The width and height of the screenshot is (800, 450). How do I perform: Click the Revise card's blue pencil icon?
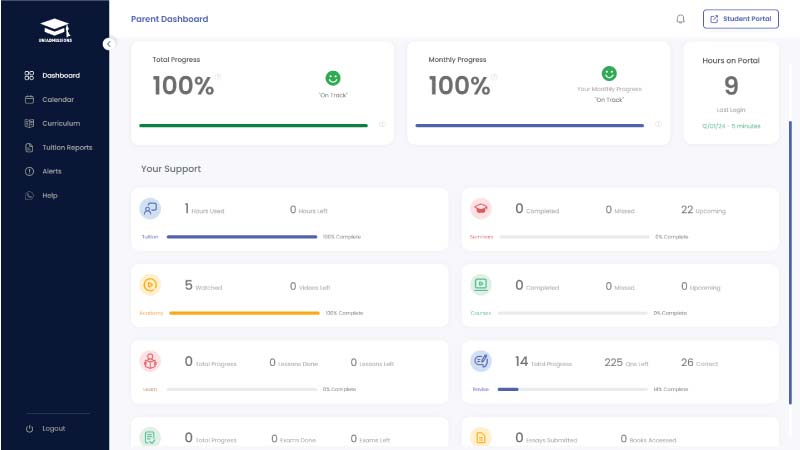pyautogui.click(x=481, y=361)
